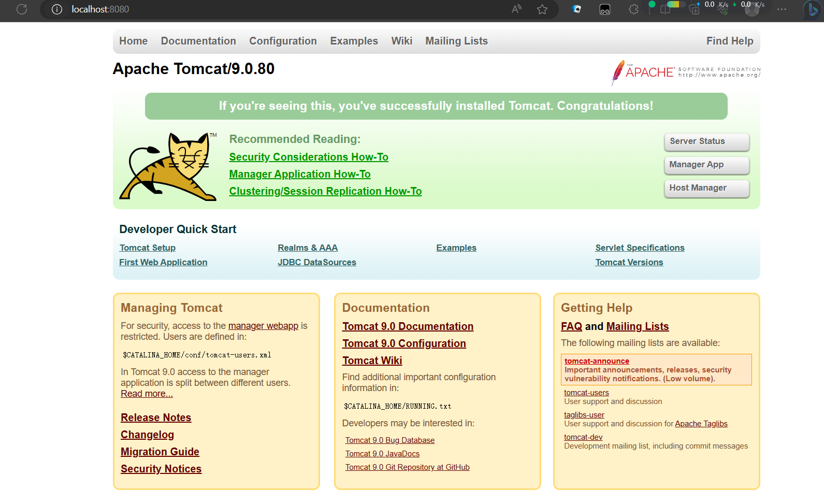Screen dimensions: 824x504
Task: Follow the Read more... link
Action: [147, 394]
